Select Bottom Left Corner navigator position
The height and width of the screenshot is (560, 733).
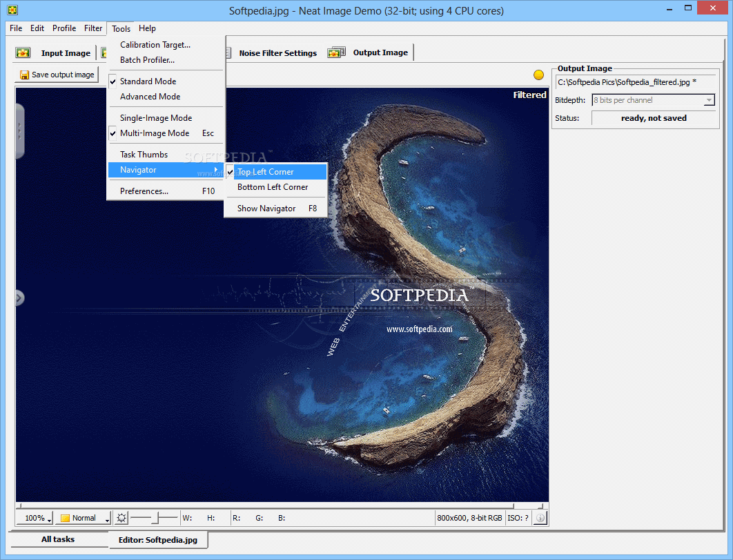[x=276, y=187]
